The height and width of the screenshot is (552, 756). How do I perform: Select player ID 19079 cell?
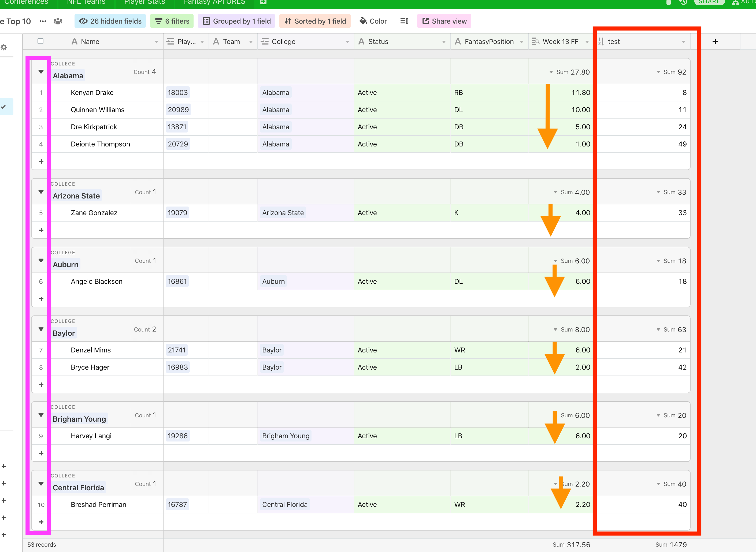186,212
